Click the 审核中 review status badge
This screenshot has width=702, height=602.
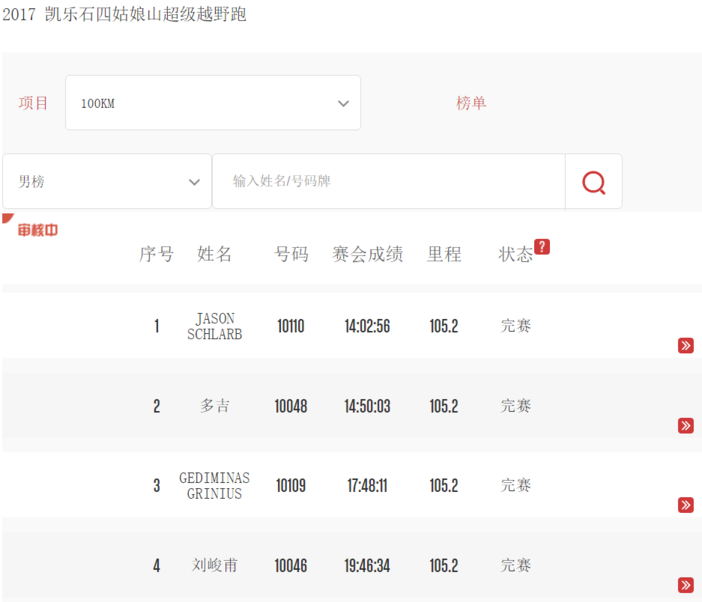(37, 230)
